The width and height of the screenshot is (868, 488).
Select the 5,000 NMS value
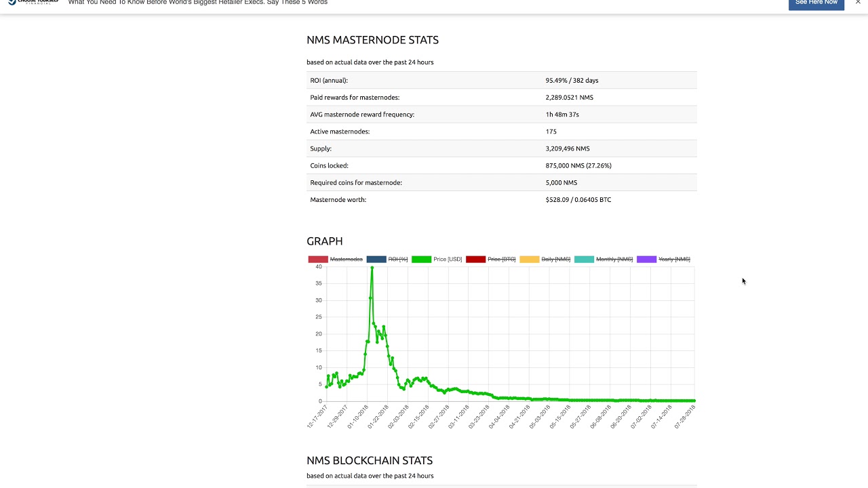[561, 182]
